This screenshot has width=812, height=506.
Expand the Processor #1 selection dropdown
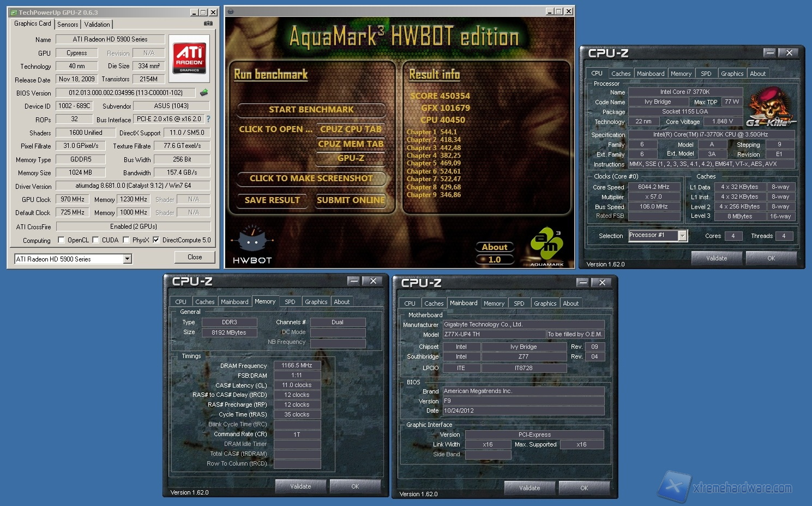coord(682,235)
